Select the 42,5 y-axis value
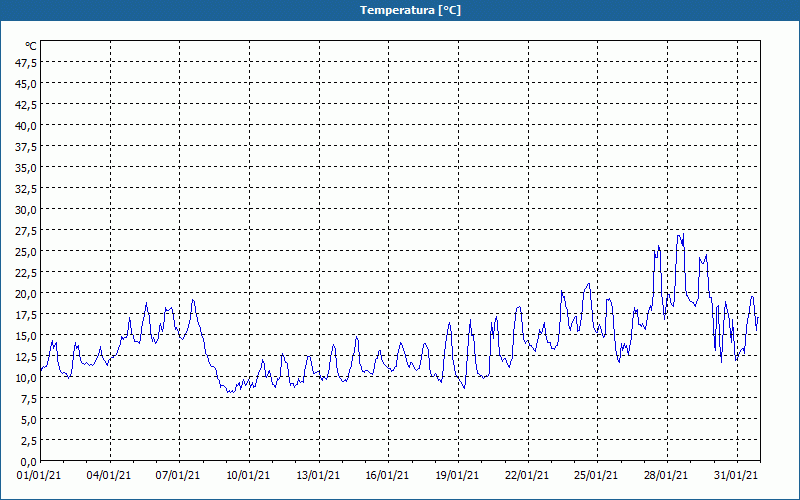 point(27,105)
